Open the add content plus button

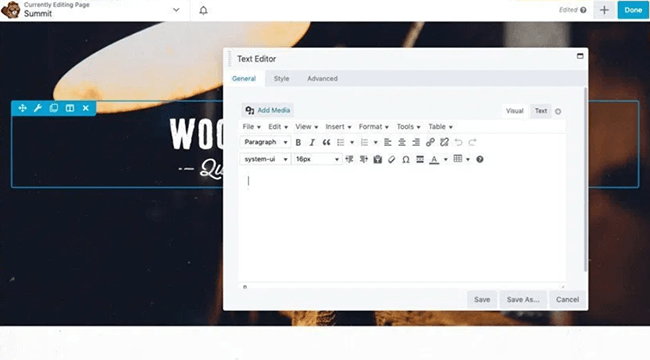(604, 10)
